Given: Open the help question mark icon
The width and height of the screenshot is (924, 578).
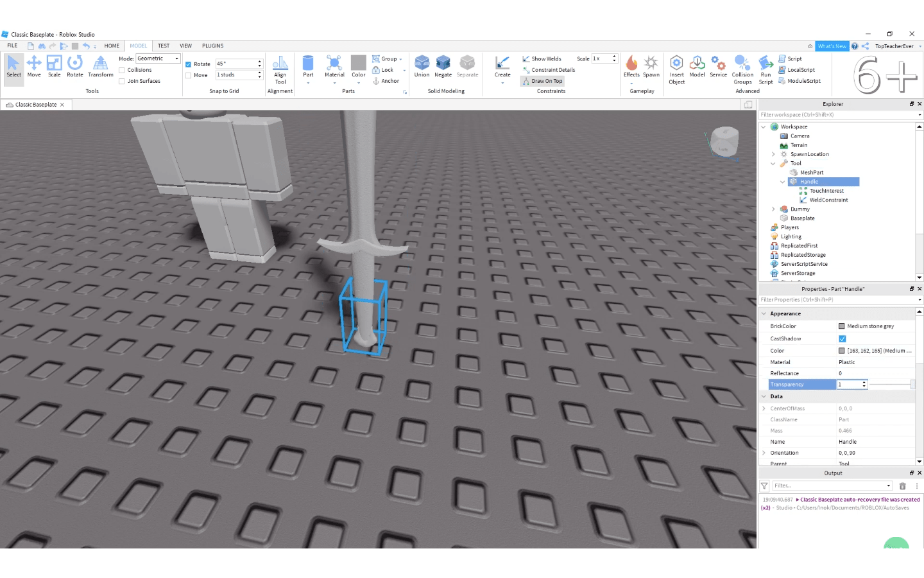Looking at the screenshot, I should pos(855,46).
